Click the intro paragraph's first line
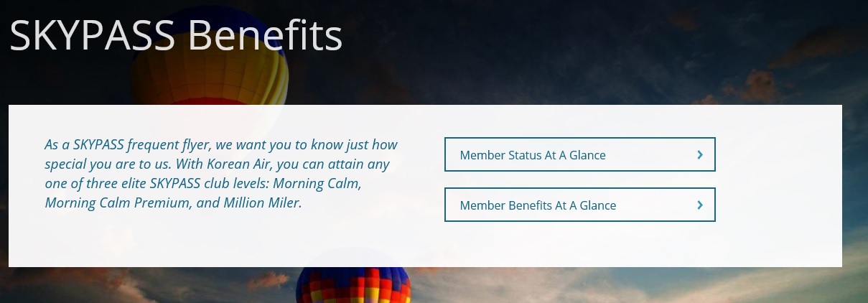The width and height of the screenshot is (868, 303). tap(220, 144)
